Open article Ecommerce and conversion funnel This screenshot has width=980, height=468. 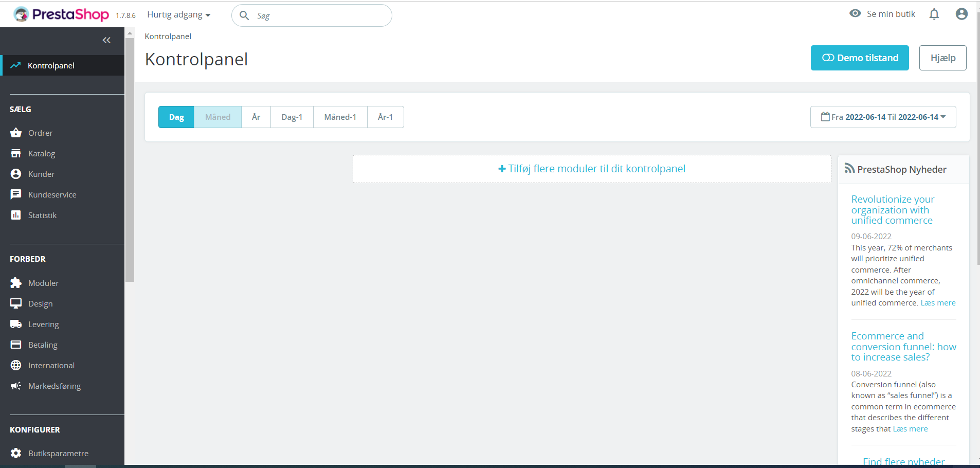pos(904,347)
